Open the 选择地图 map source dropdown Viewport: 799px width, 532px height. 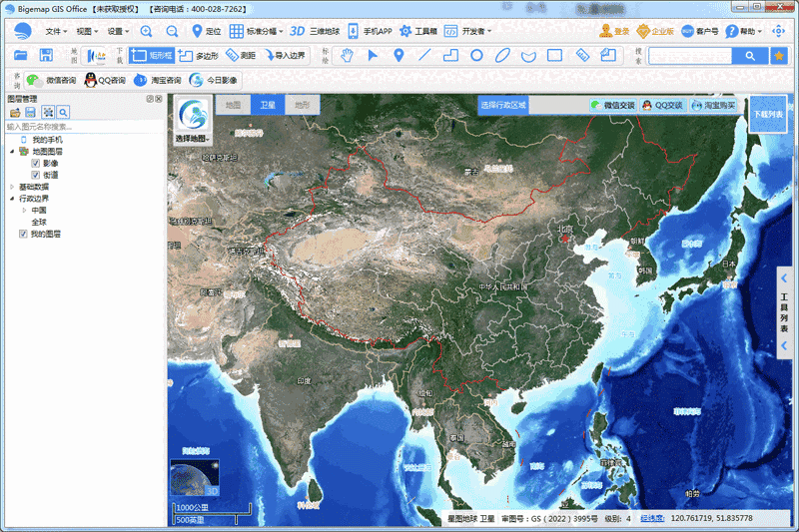point(192,120)
